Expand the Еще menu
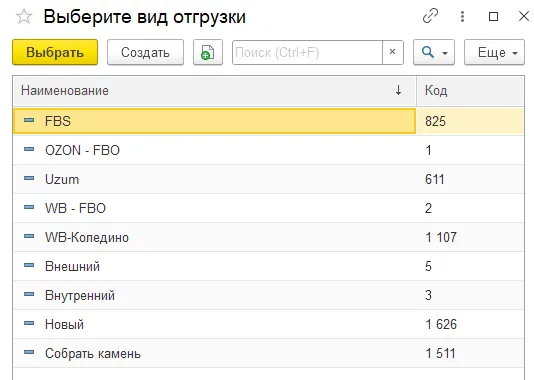 (x=494, y=52)
